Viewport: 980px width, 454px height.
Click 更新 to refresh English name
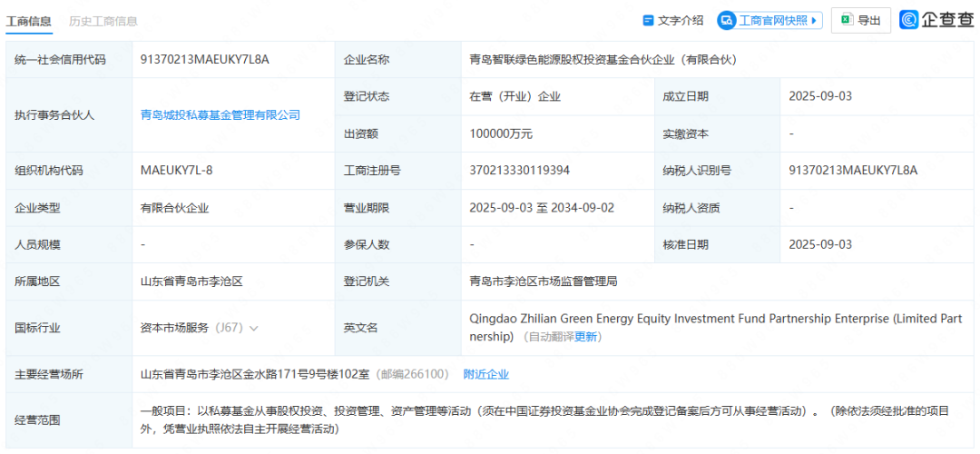point(587,337)
